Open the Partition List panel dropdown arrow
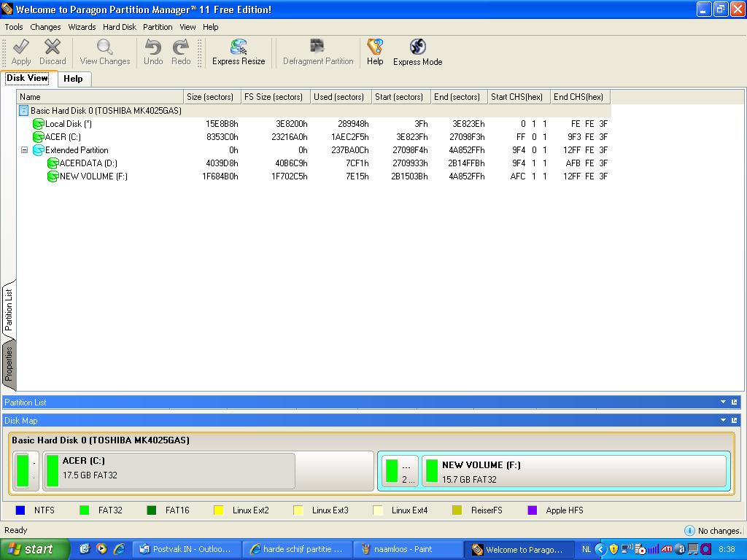The width and height of the screenshot is (747, 560). 723,402
